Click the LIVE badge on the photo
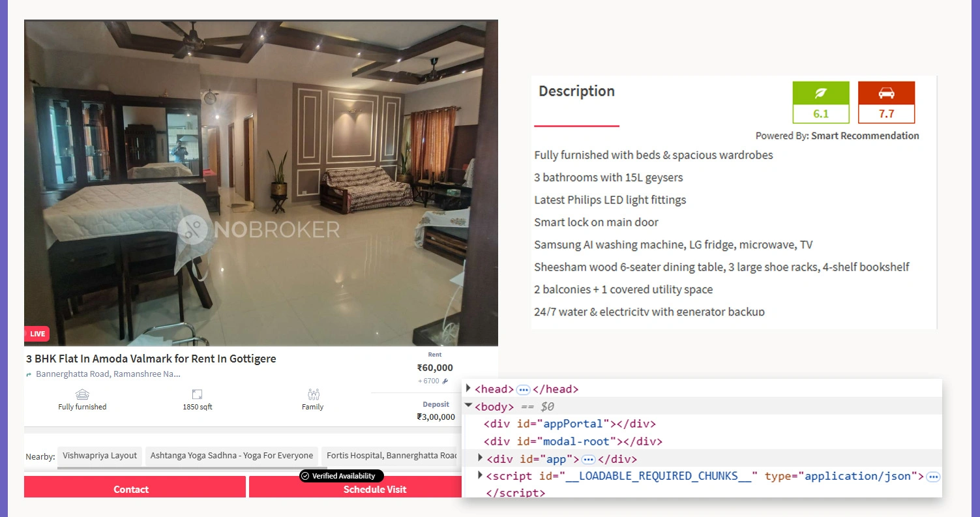 [x=37, y=334]
